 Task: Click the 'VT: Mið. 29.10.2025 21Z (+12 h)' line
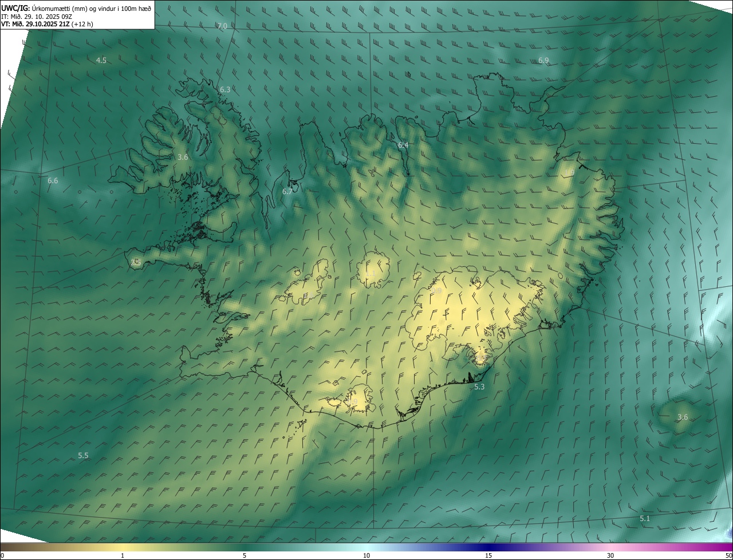(48, 24)
